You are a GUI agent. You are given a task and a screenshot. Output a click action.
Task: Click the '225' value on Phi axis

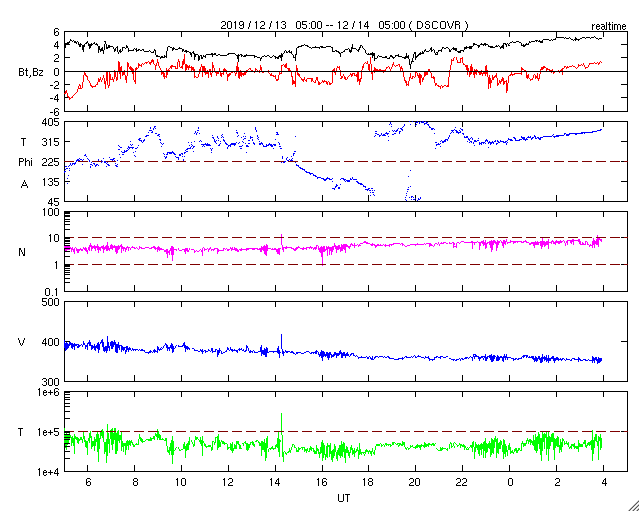pyautogui.click(x=52, y=163)
